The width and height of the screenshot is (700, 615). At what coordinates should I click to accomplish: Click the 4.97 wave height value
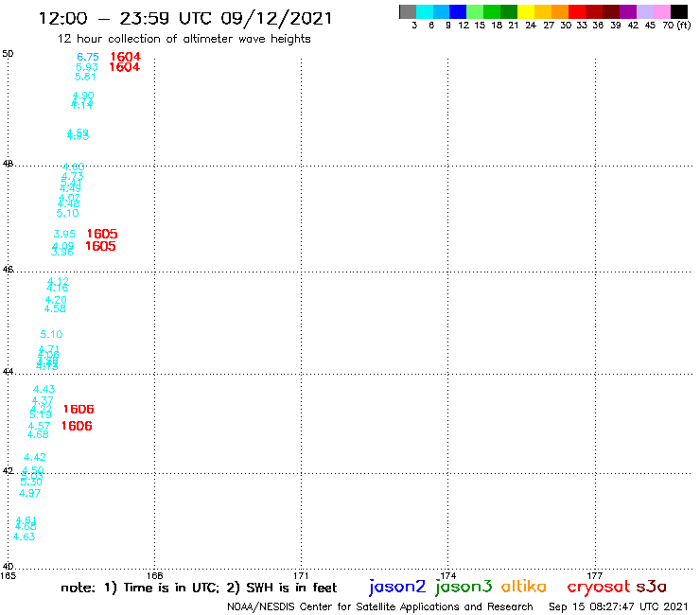coord(30,494)
